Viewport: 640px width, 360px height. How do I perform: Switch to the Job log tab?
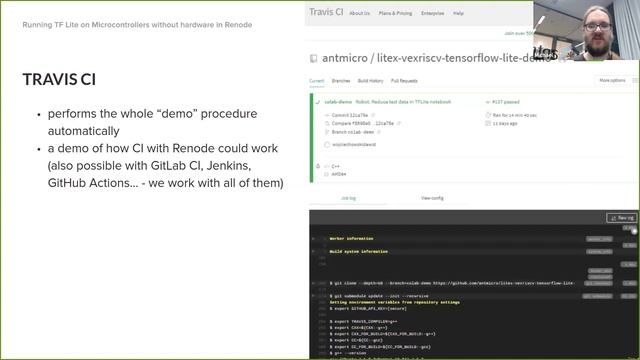point(348,198)
